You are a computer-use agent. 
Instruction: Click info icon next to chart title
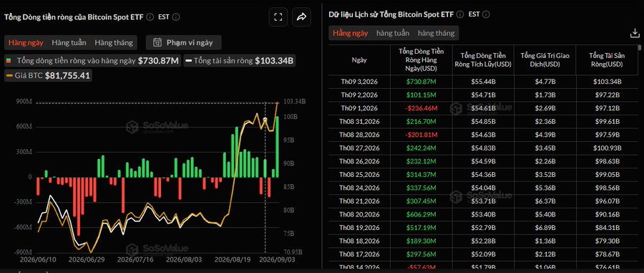pos(150,17)
